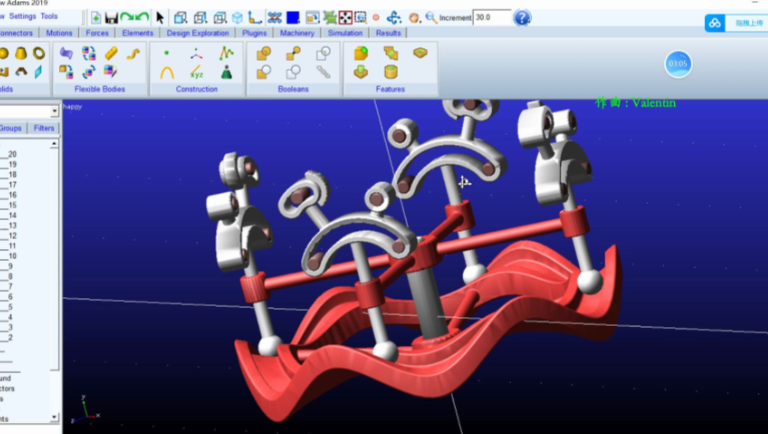The height and width of the screenshot is (434, 768).
Task: Click the Filters button in model browser
Action: [x=44, y=128]
